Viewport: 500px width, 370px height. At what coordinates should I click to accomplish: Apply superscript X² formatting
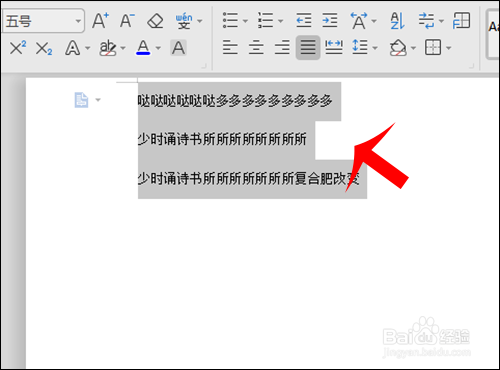pyautogui.click(x=18, y=48)
